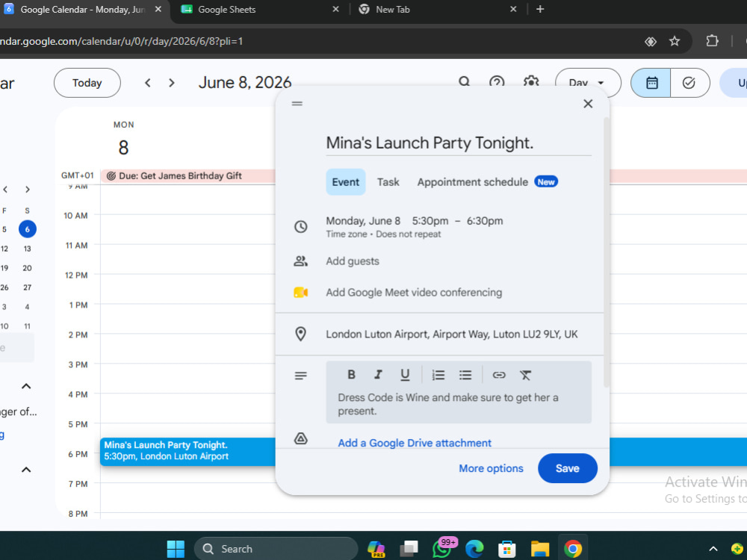This screenshot has width=747, height=560.
Task: Open calendar search
Action: click(x=464, y=82)
